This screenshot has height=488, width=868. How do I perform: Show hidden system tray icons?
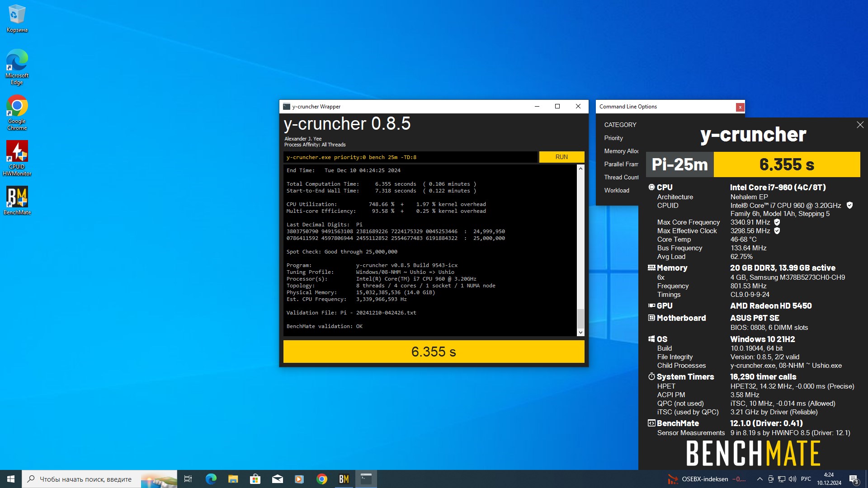coord(759,479)
